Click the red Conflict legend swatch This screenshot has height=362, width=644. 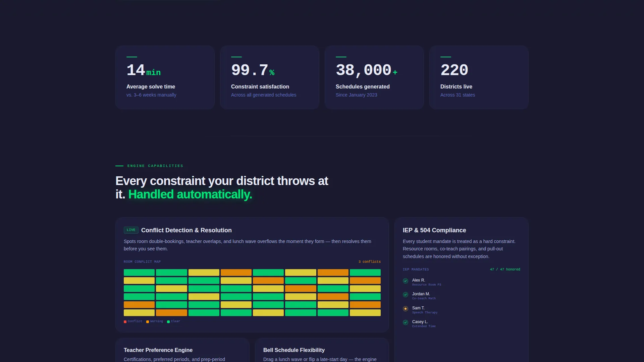(125, 322)
